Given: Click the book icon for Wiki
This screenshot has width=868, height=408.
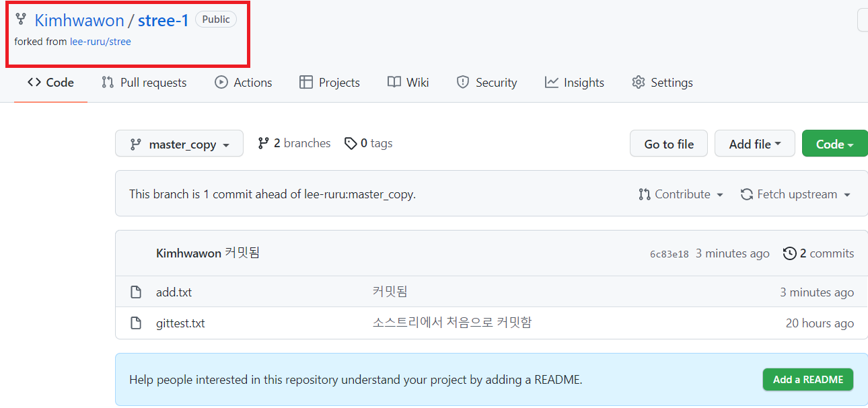Looking at the screenshot, I should tap(394, 83).
